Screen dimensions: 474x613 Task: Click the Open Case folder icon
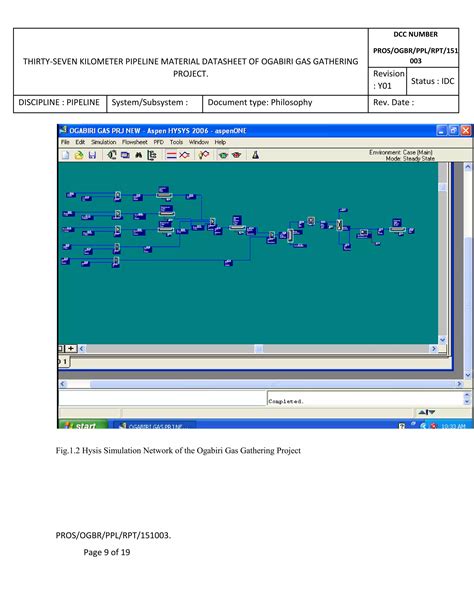click(79, 155)
